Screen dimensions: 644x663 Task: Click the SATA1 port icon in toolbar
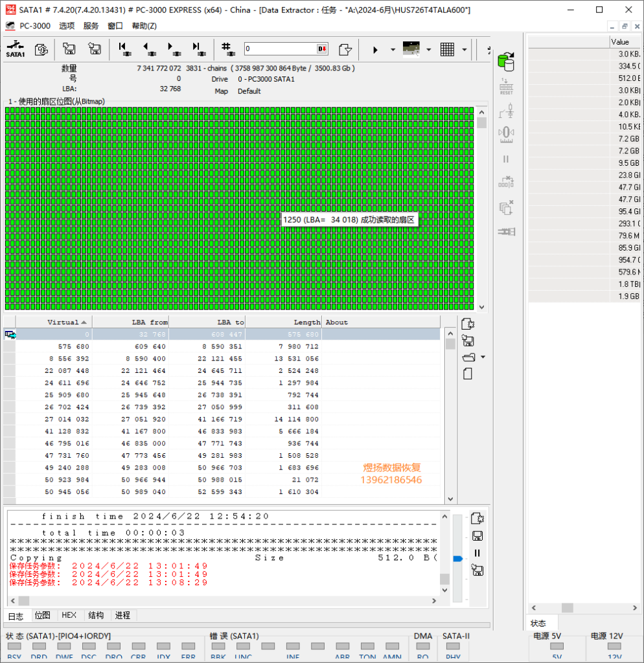coord(16,49)
